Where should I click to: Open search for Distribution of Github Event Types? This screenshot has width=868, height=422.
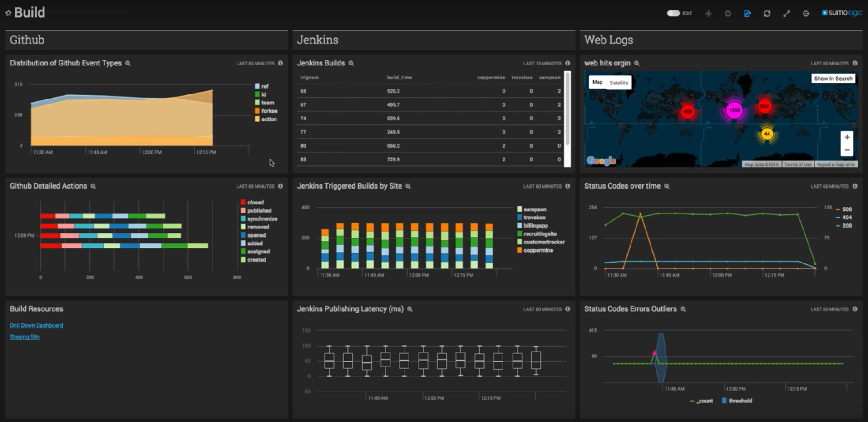[x=128, y=63]
